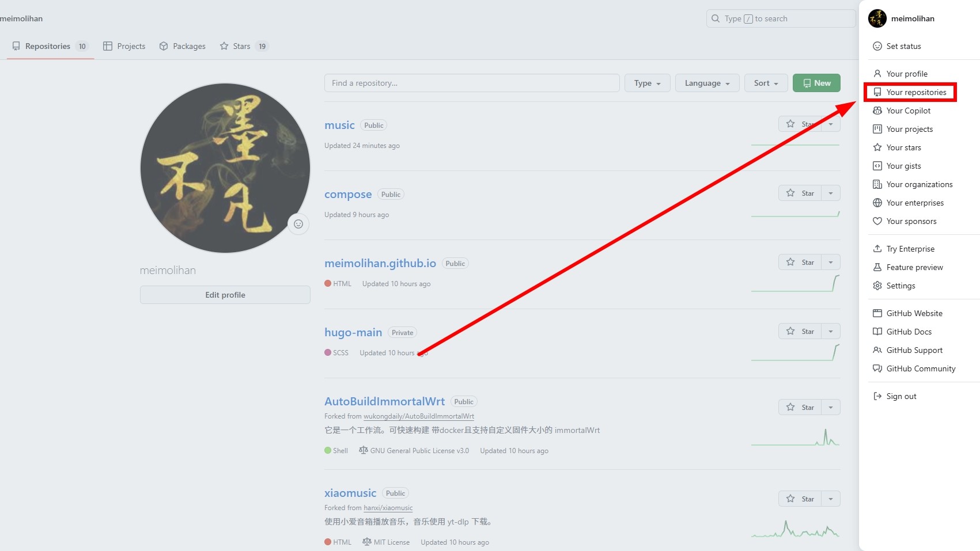This screenshot has width=980, height=551.
Task: Follow the hanxi/xiaomusic fork source link
Action: pos(388,508)
